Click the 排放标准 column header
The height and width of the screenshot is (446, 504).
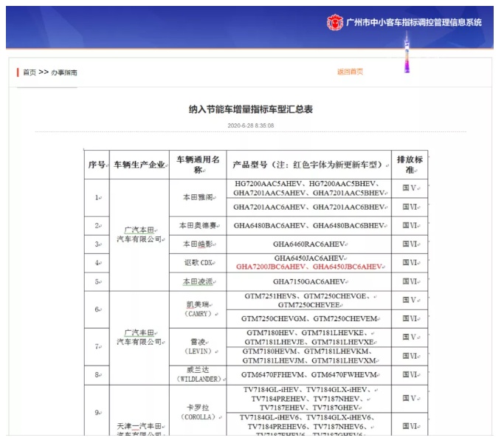click(x=410, y=164)
